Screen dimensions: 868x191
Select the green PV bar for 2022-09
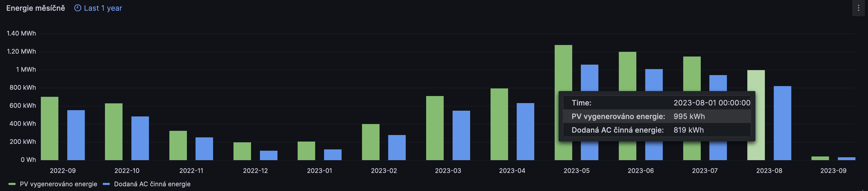pos(49,128)
